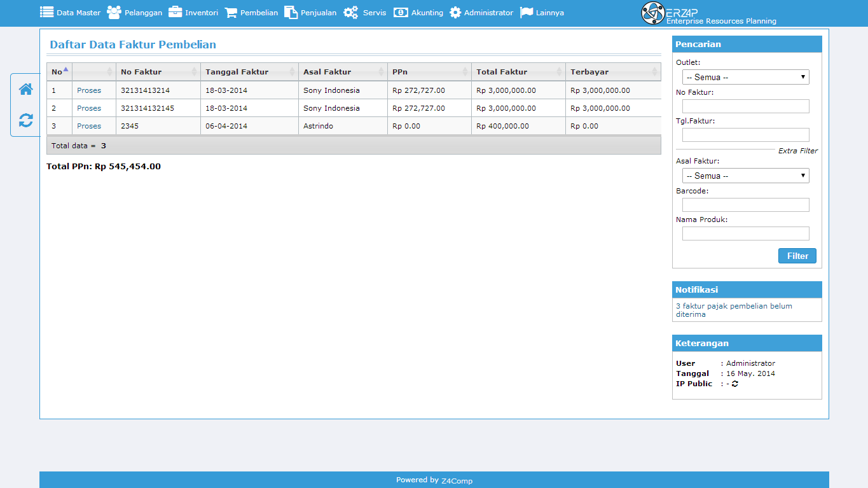
Task: Sort table by Asal Faktur column header
Action: coord(343,72)
